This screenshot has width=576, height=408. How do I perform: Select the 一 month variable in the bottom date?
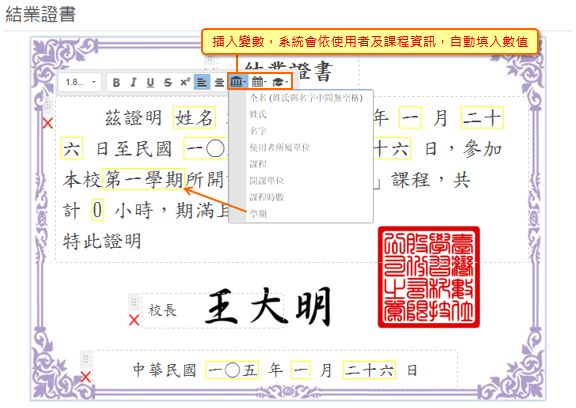click(x=300, y=370)
